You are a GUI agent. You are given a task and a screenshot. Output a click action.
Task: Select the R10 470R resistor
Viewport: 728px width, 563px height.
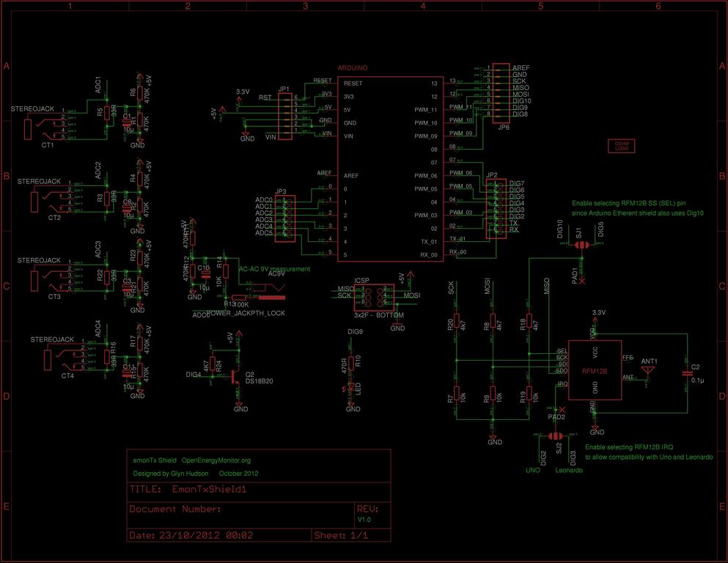[x=351, y=363]
